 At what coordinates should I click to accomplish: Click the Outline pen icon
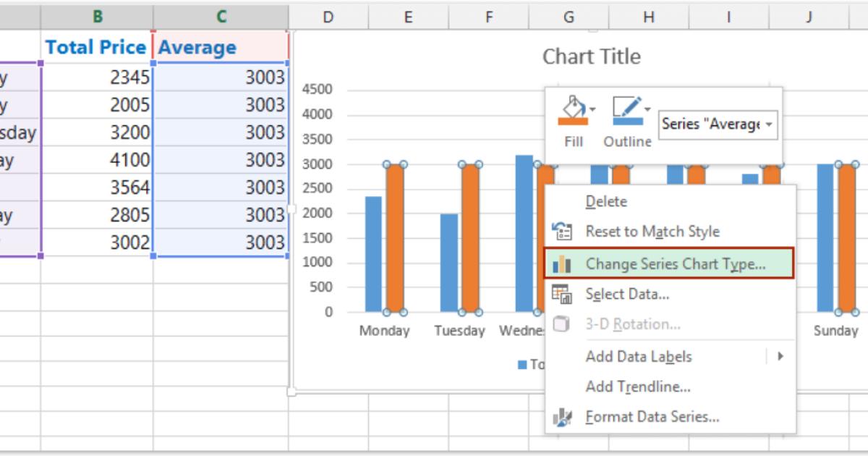point(625,111)
